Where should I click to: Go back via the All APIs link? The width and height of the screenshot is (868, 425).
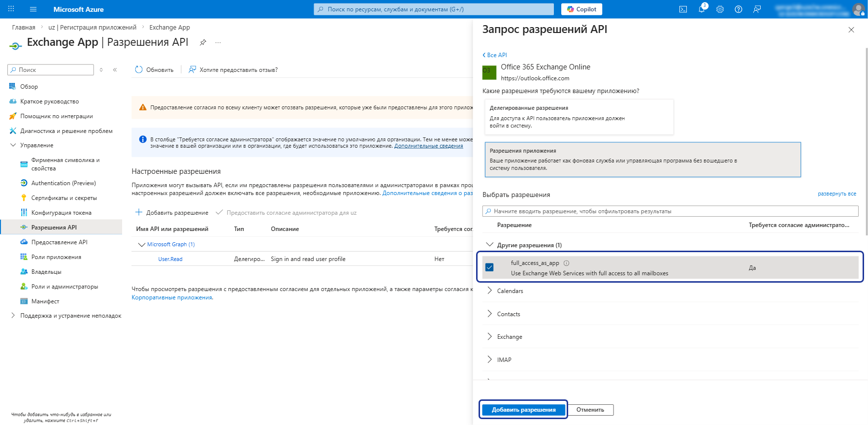click(495, 55)
